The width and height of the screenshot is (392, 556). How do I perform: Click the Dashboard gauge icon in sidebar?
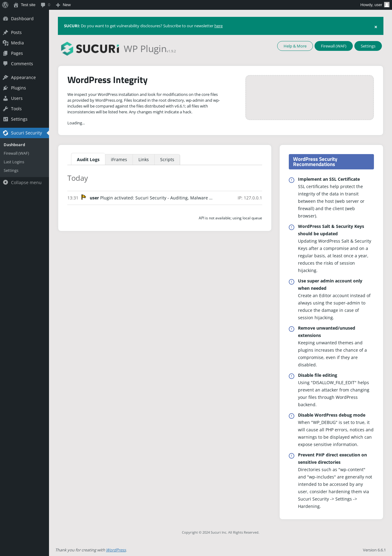click(x=6, y=19)
